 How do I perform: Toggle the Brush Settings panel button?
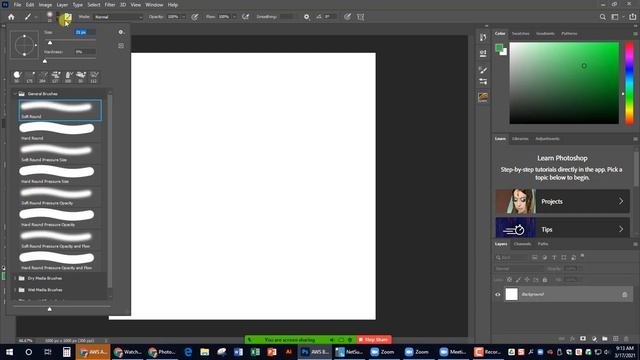[x=68, y=17]
